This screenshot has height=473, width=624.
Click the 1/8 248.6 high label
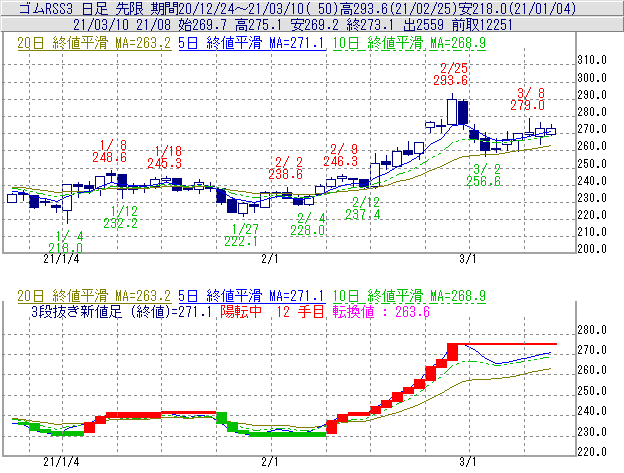(x=109, y=151)
